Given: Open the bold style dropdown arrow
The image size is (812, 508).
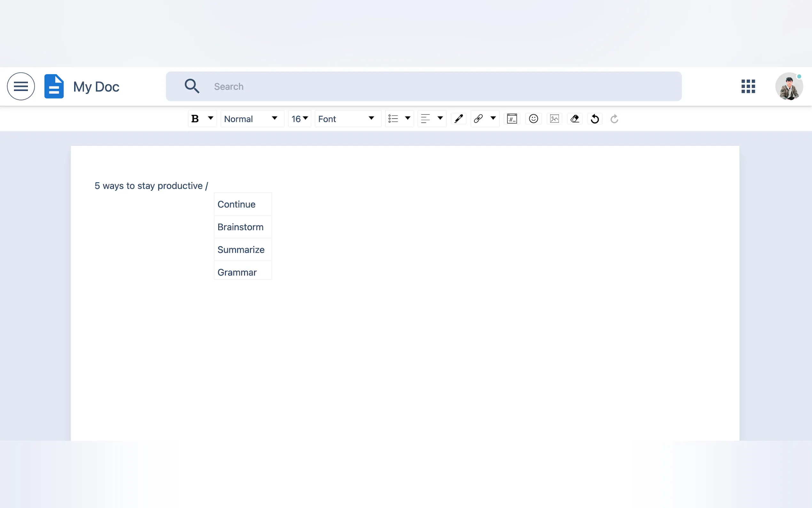Looking at the screenshot, I should [210, 118].
